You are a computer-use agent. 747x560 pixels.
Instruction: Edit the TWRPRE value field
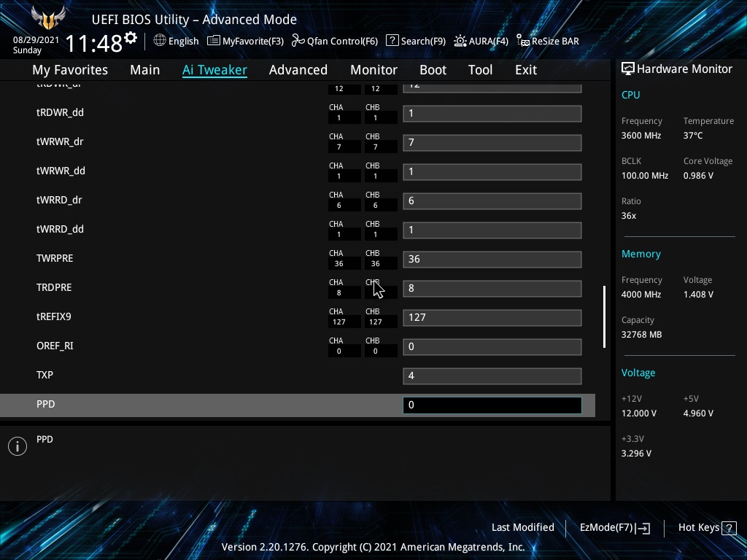(492, 260)
